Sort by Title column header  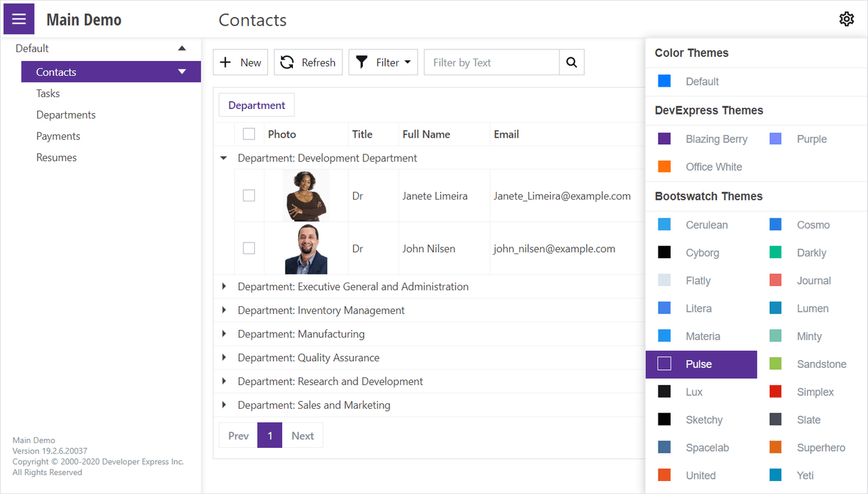[362, 134]
